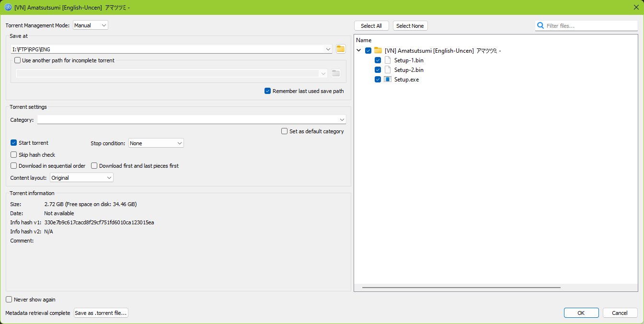Open the disabled incomplete torrent path dropdown

pyautogui.click(x=172, y=73)
